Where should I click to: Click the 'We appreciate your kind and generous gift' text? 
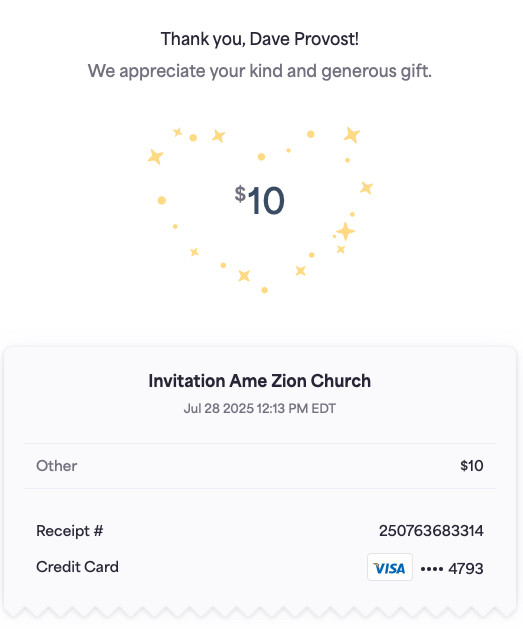[260, 71]
